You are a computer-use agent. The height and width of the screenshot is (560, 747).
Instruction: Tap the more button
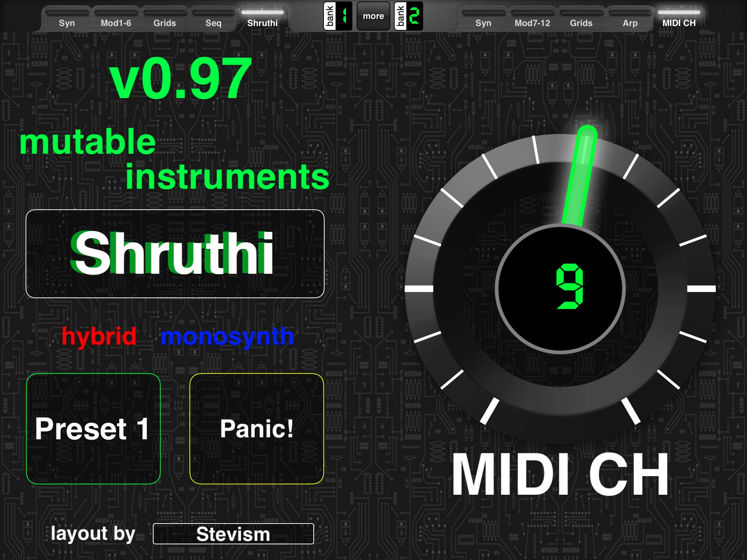(373, 16)
